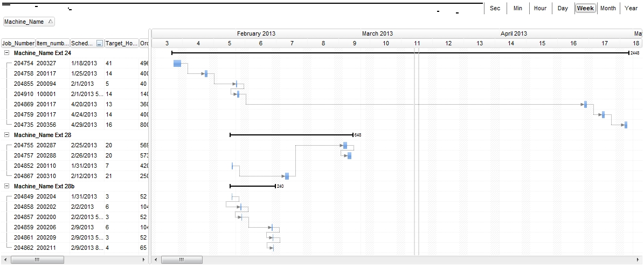Viewport: 644px width, 266px height.
Task: Click the Ext 24 summary bar
Action: (400, 53)
